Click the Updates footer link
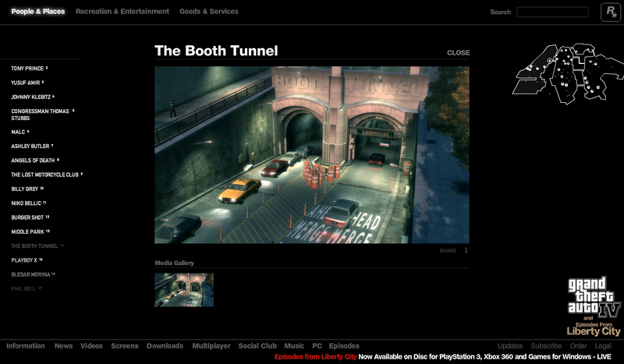624x364 pixels. pyautogui.click(x=510, y=346)
